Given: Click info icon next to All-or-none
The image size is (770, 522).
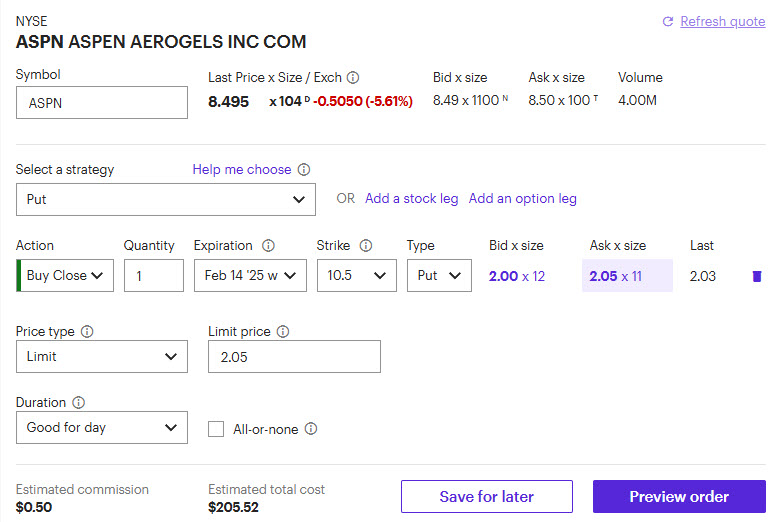Looking at the screenshot, I should (x=311, y=429).
